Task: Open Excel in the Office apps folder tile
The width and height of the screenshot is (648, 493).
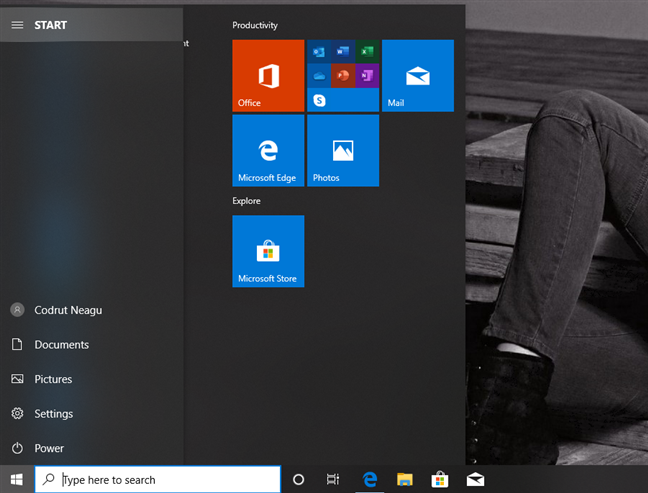Action: point(367,52)
